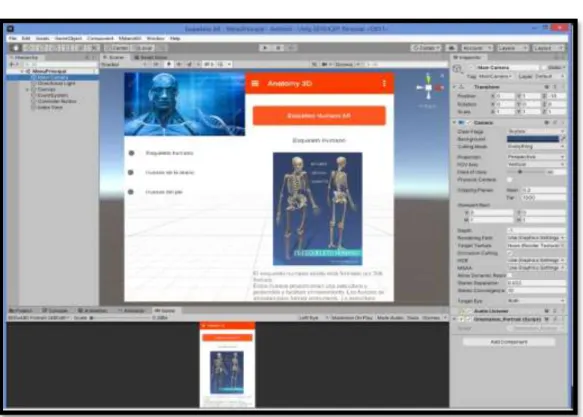Click the Pause button in the toolbar

pyautogui.click(x=278, y=48)
